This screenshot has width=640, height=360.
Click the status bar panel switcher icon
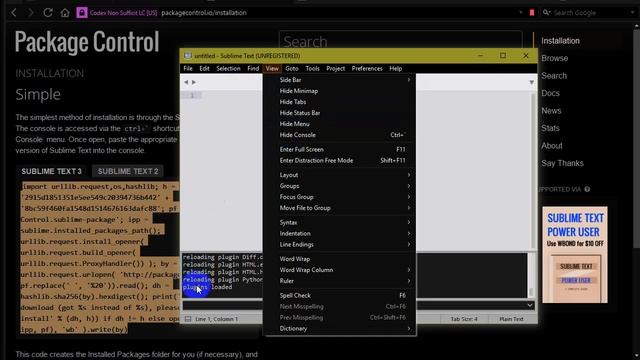(x=188, y=319)
